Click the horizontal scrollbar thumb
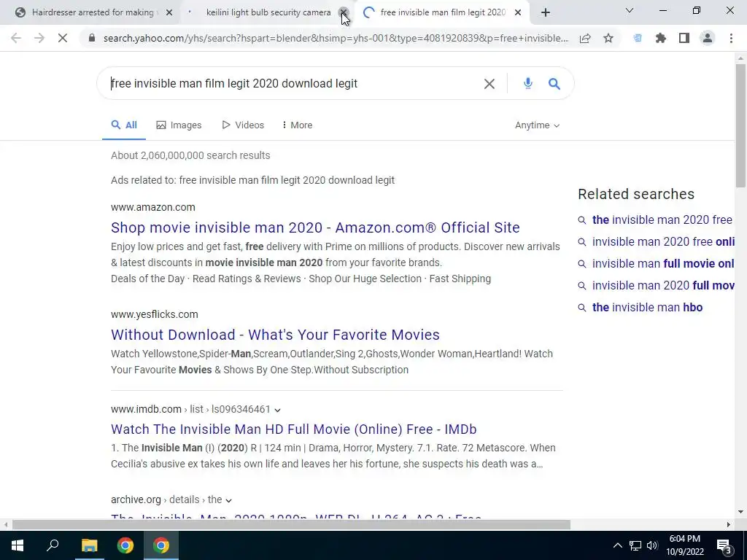 tap(291, 525)
